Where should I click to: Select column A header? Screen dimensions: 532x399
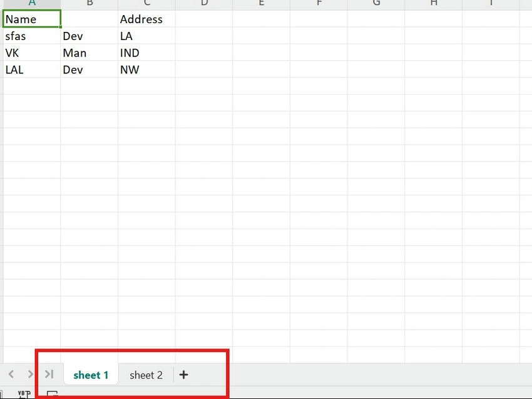click(x=32, y=4)
